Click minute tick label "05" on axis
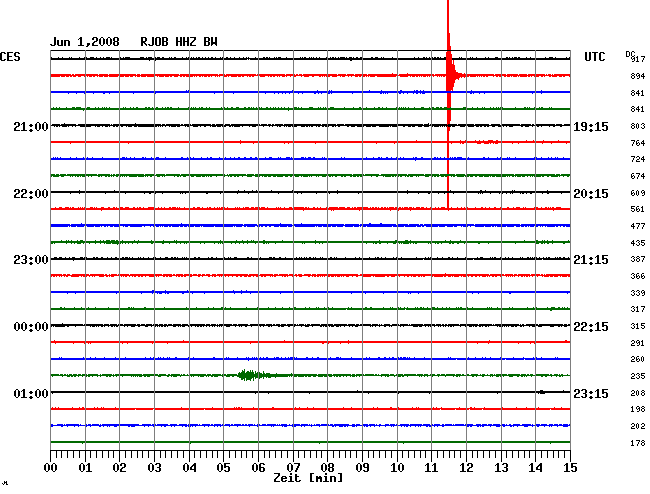650x494 pixels. point(223,468)
